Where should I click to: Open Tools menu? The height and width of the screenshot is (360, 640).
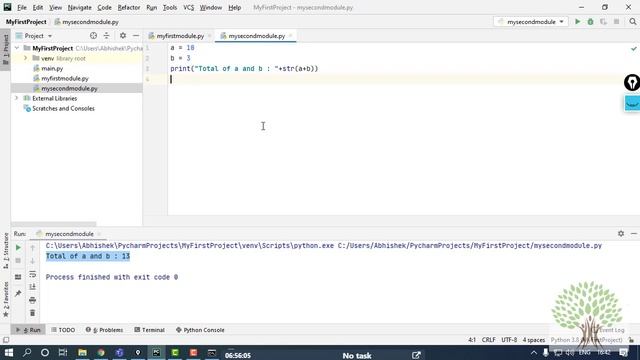[x=170, y=7]
